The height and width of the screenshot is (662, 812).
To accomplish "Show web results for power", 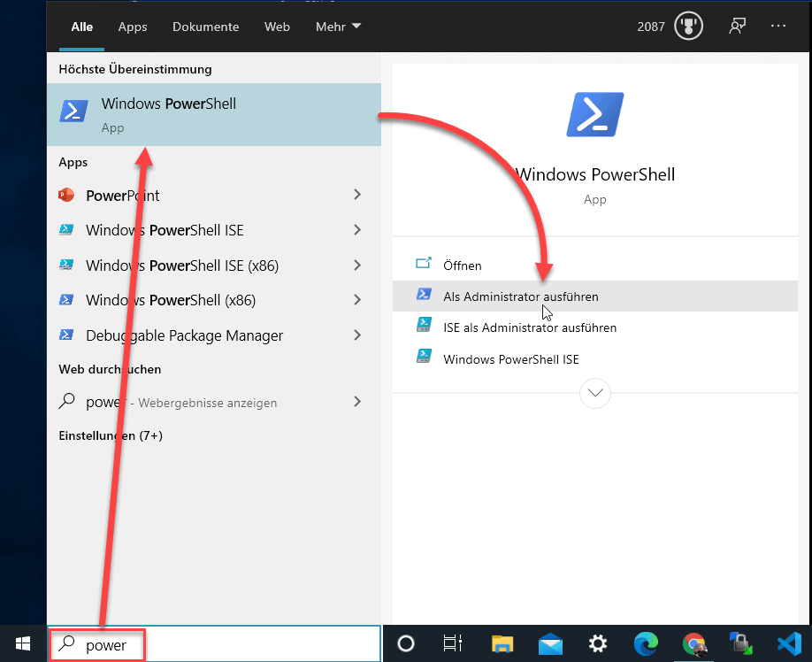I will click(214, 402).
